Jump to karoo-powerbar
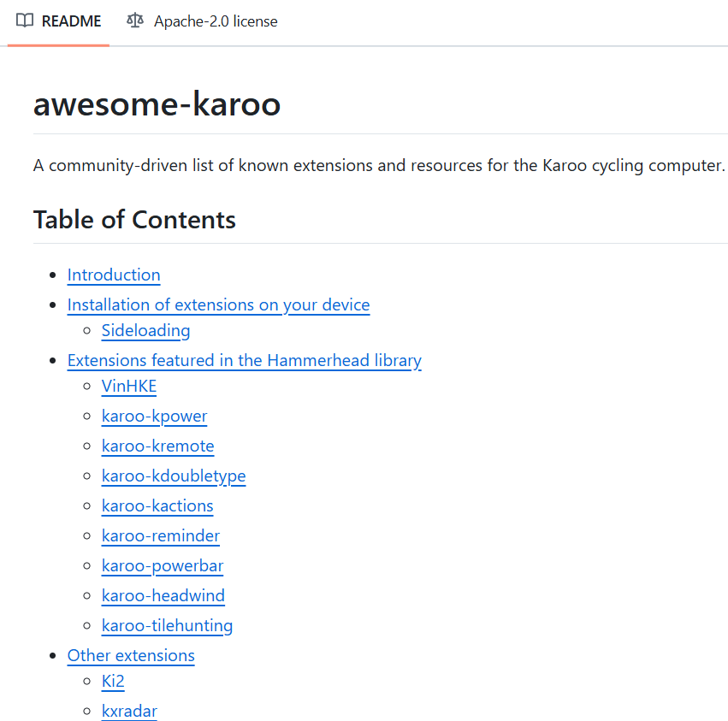This screenshot has width=728, height=721. click(x=163, y=566)
